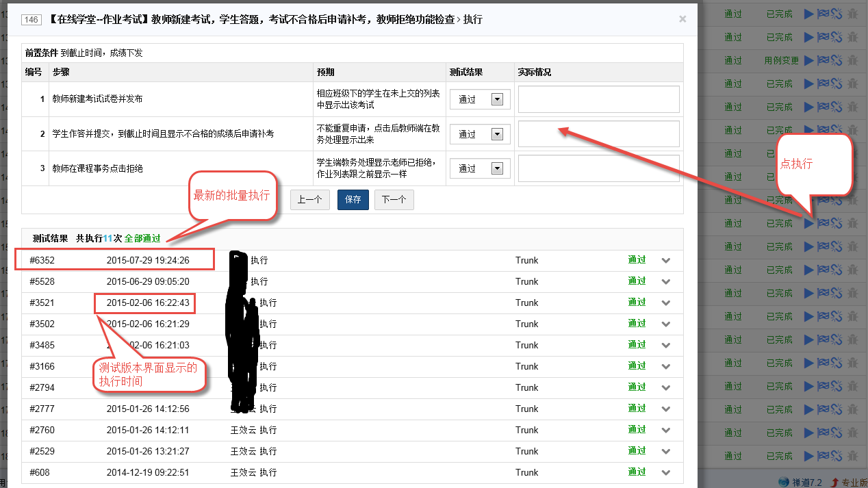868x488 pixels.
Task: Close the execute case dialog
Action: pos(682,19)
